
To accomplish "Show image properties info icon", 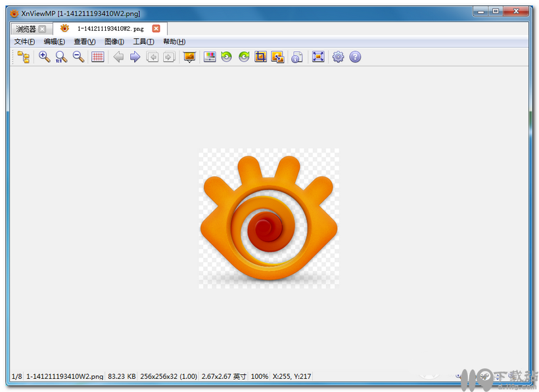I will pos(297,57).
